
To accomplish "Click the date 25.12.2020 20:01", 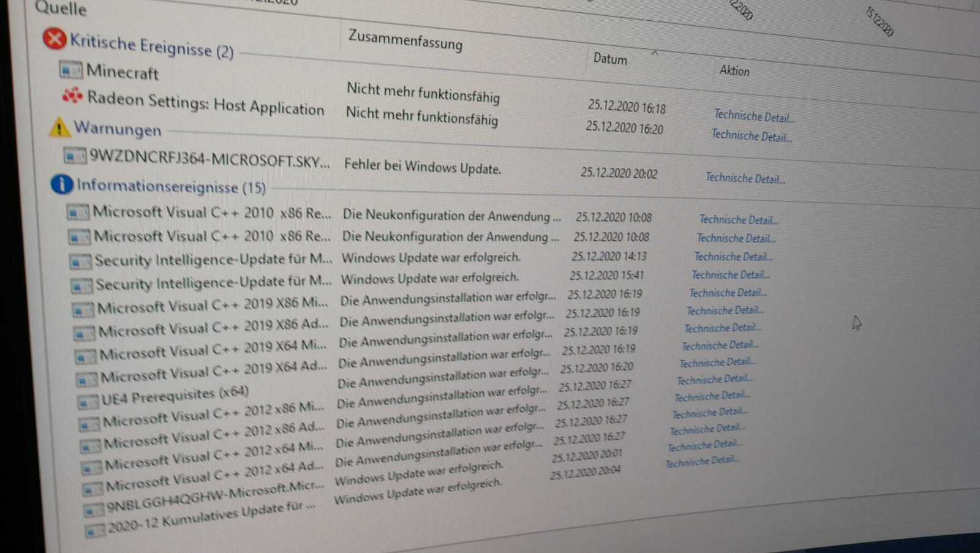I will click(587, 456).
